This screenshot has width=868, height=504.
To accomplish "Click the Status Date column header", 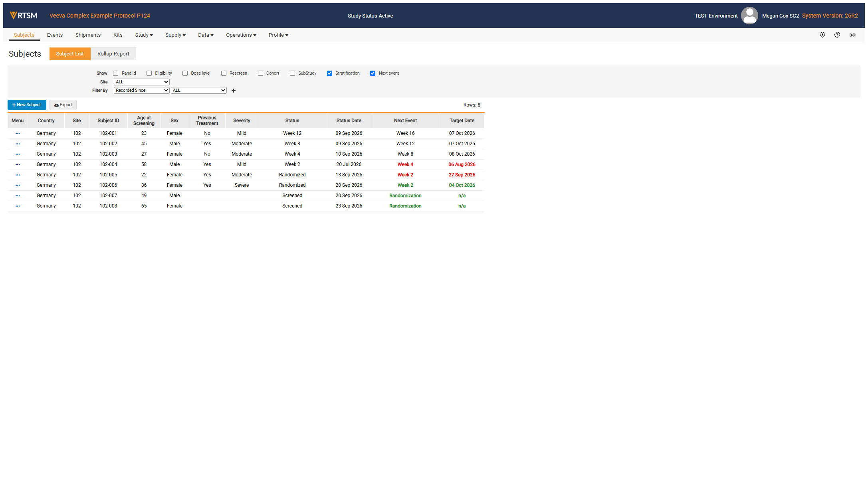I will (349, 121).
